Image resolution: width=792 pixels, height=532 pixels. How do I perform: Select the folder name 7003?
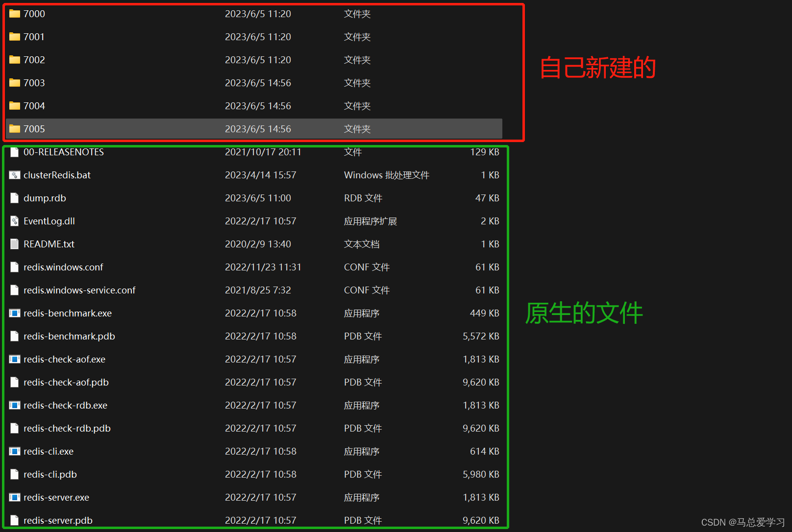34,83
